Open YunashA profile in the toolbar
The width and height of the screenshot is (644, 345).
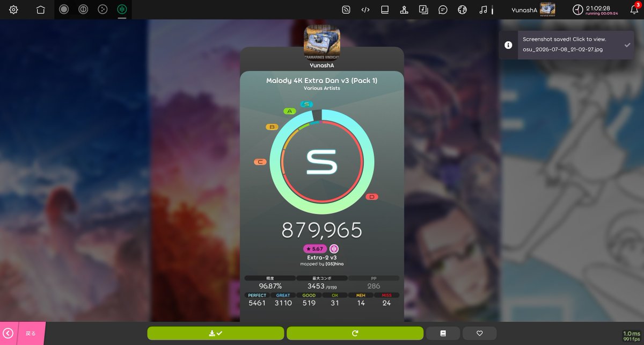pyautogui.click(x=533, y=9)
